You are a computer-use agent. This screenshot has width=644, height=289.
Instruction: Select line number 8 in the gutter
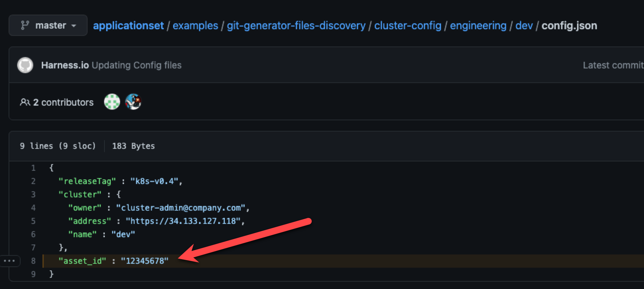pyautogui.click(x=33, y=261)
